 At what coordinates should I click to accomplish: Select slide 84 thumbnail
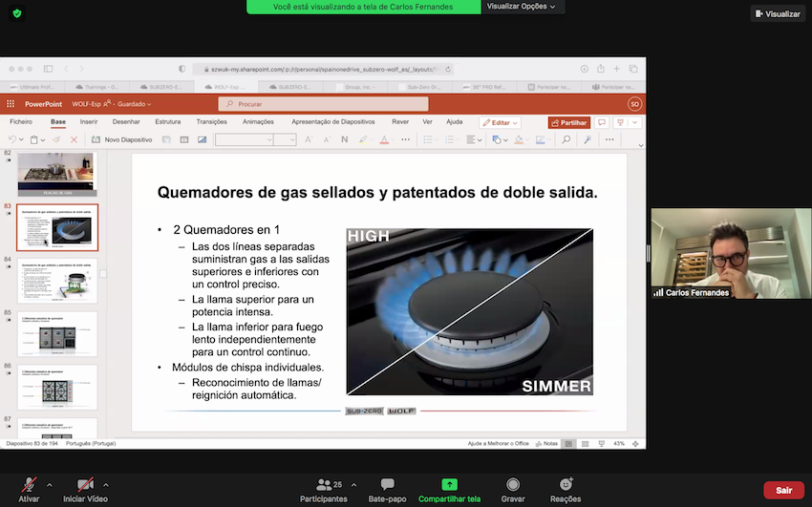(x=57, y=281)
